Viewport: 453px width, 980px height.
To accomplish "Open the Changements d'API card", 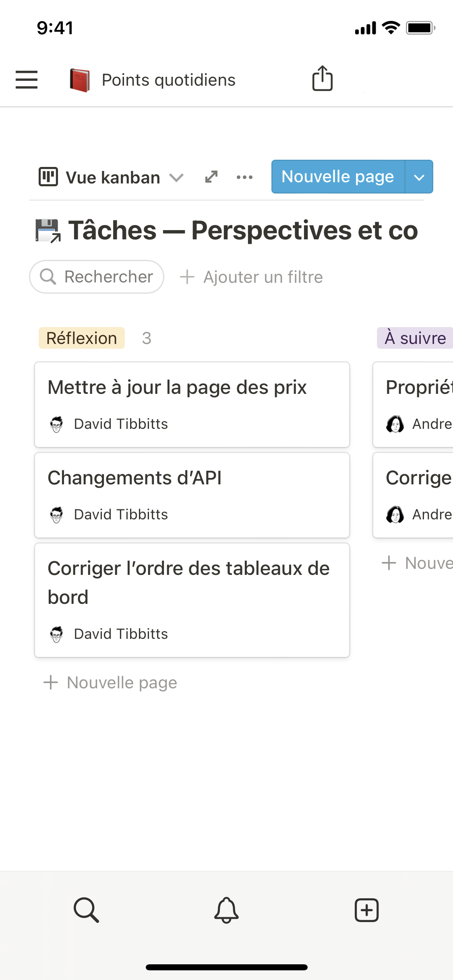I will point(192,495).
